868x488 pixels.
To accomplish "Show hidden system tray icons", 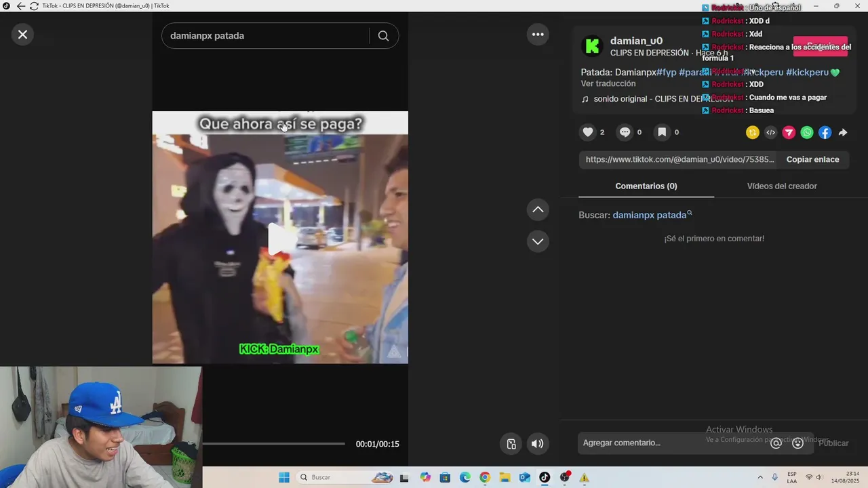I will [760, 477].
